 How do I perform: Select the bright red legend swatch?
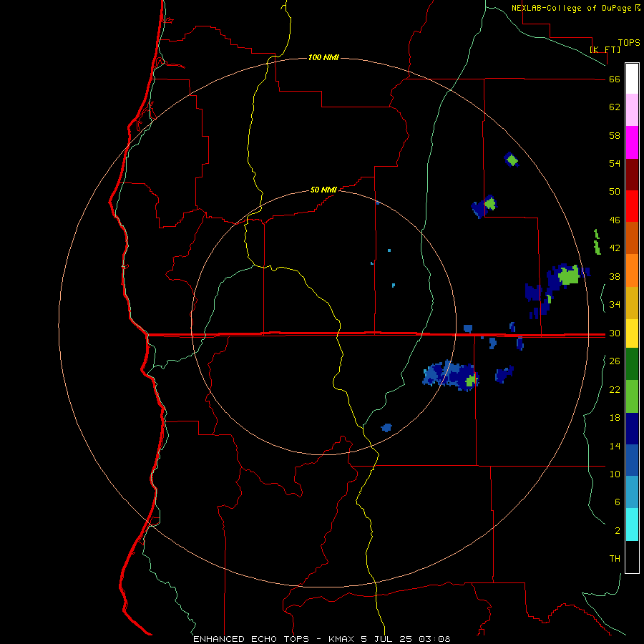point(632,206)
